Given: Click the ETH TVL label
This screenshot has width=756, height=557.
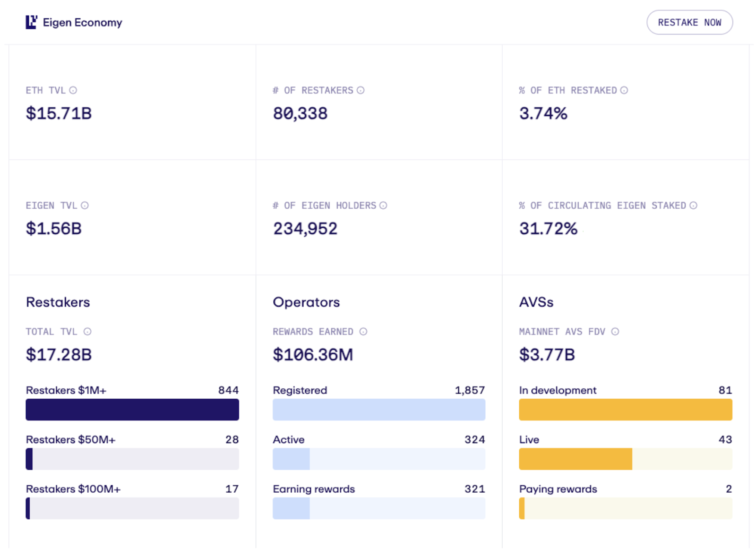Looking at the screenshot, I should [x=46, y=90].
